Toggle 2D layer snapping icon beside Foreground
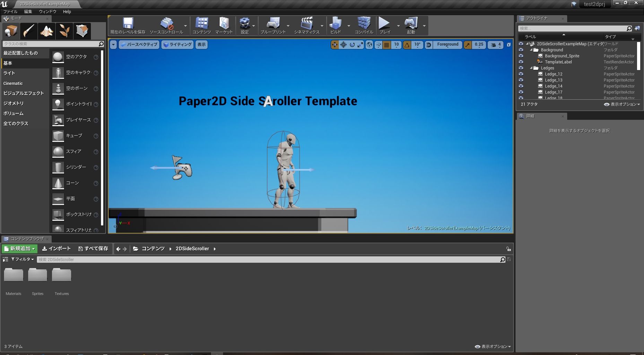The height and width of the screenshot is (355, 644). coord(429,45)
